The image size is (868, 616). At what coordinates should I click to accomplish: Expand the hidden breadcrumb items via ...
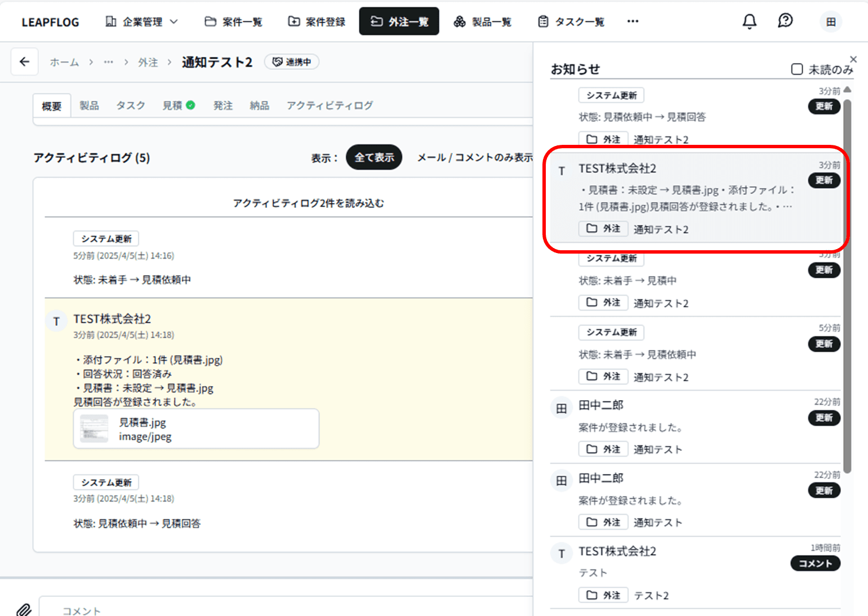click(108, 62)
